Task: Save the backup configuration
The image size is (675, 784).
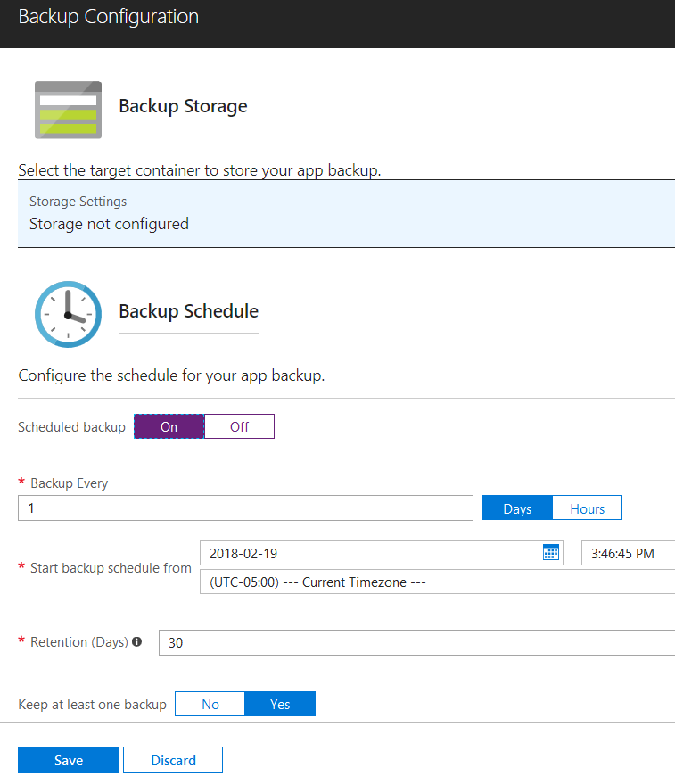Action: coord(68,760)
